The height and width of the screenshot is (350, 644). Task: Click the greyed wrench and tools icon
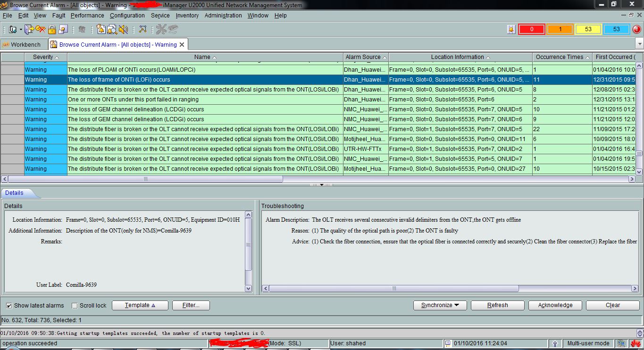(161, 29)
